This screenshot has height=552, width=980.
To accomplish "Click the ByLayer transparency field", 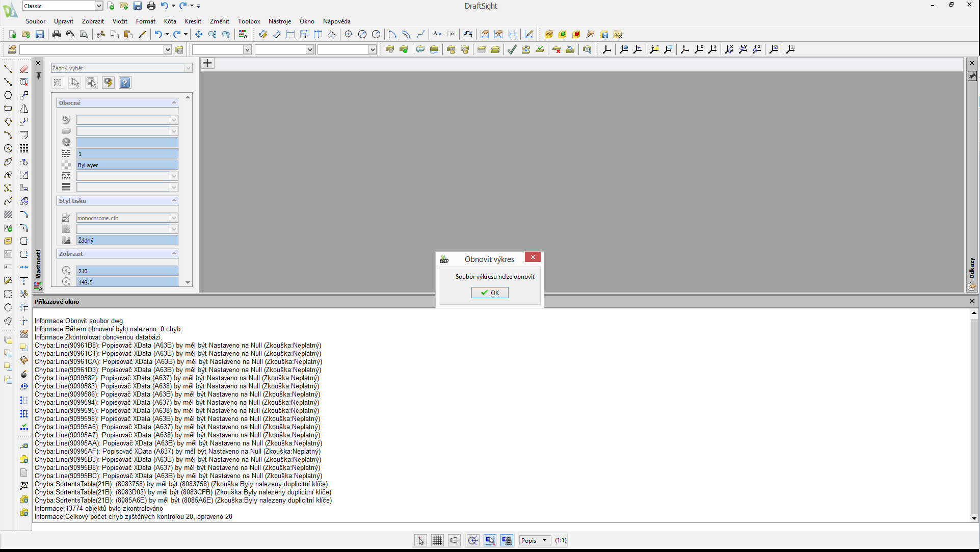I will [x=127, y=165].
